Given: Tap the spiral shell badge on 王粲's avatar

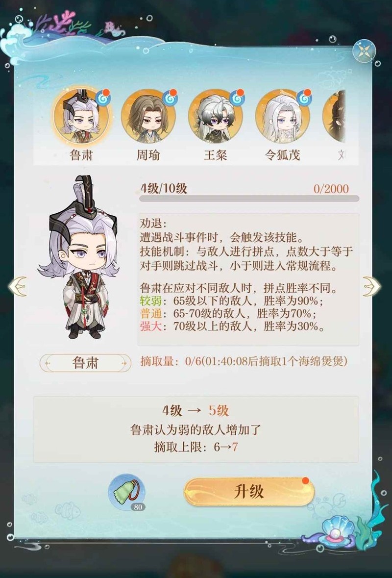Looking at the screenshot, I should 237,98.
